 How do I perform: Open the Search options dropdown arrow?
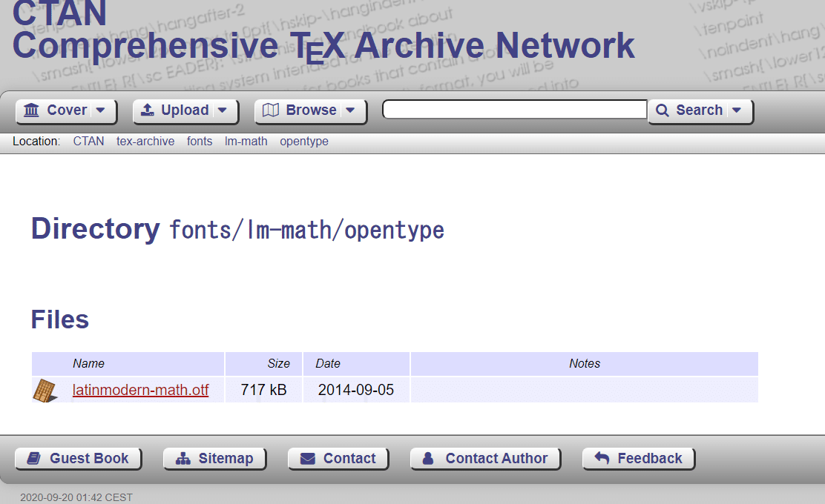(737, 110)
